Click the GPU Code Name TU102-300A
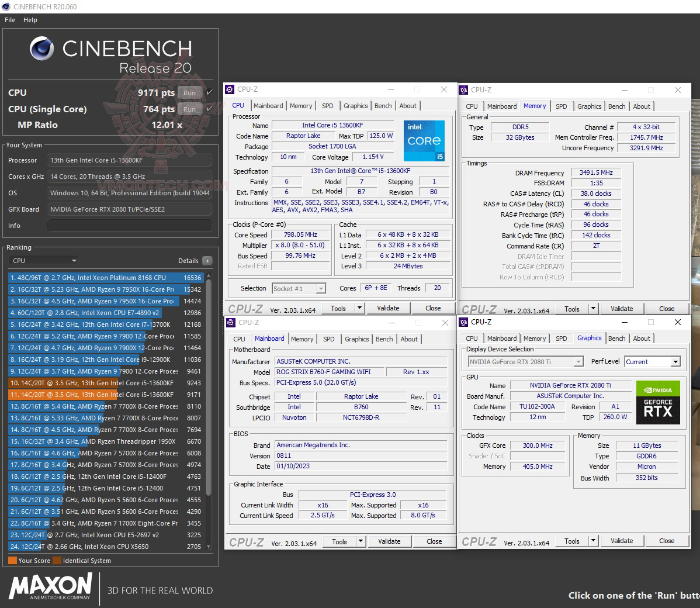Screen dimensions: 700x608 [537, 406]
